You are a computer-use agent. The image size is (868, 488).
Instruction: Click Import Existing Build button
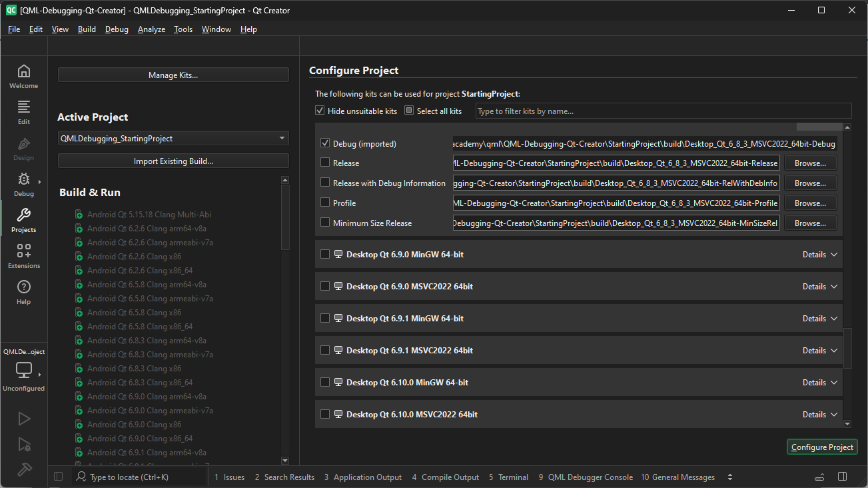173,161
